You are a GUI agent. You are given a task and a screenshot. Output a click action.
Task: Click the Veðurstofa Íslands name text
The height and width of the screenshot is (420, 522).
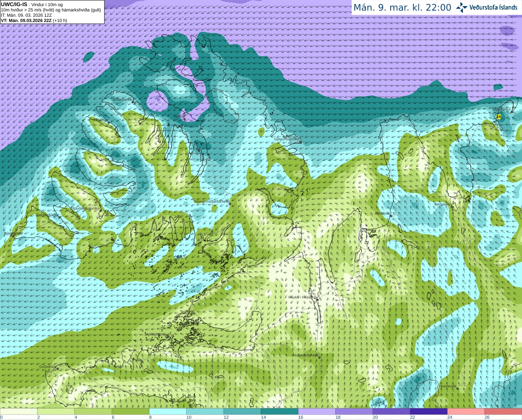pyautogui.click(x=493, y=7)
